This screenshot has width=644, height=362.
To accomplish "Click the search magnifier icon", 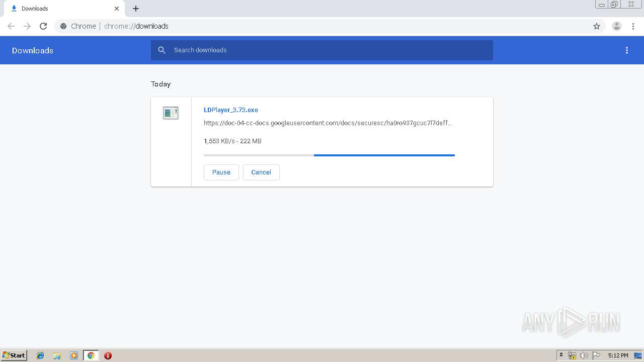I will (162, 50).
